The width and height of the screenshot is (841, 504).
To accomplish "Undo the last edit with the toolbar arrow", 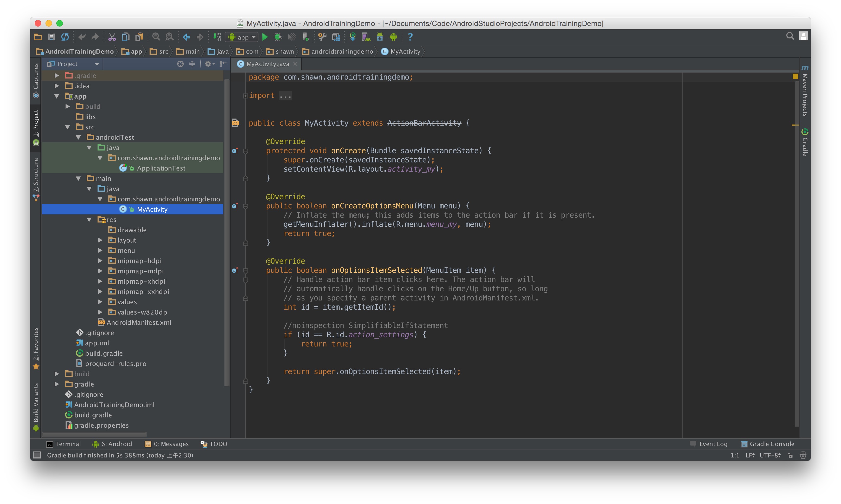I will [82, 37].
